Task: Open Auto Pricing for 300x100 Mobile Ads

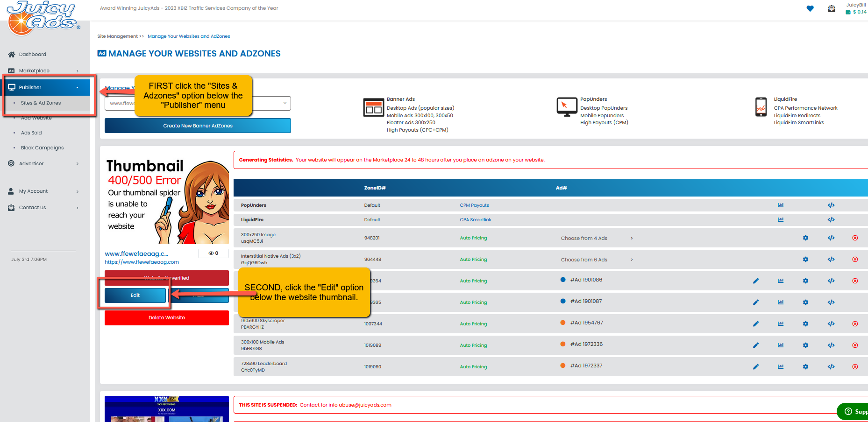Action: click(x=473, y=345)
